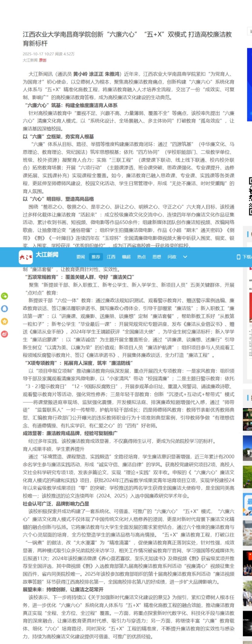
Task: Open the yellow flower field thumbnail
Action: pyautogui.click(x=247, y=477)
